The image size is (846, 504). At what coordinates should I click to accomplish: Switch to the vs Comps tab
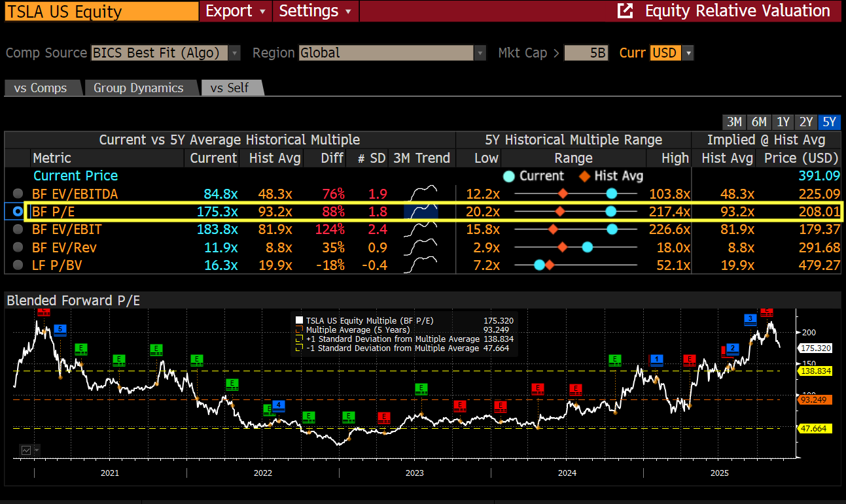click(41, 88)
